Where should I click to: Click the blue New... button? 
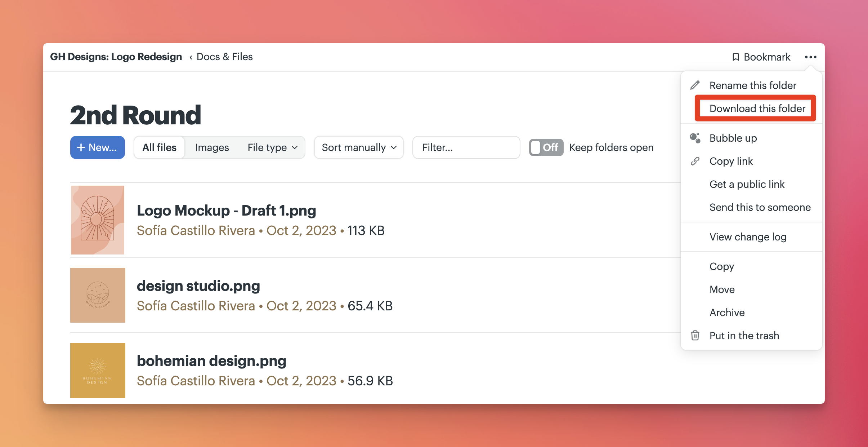tap(98, 147)
